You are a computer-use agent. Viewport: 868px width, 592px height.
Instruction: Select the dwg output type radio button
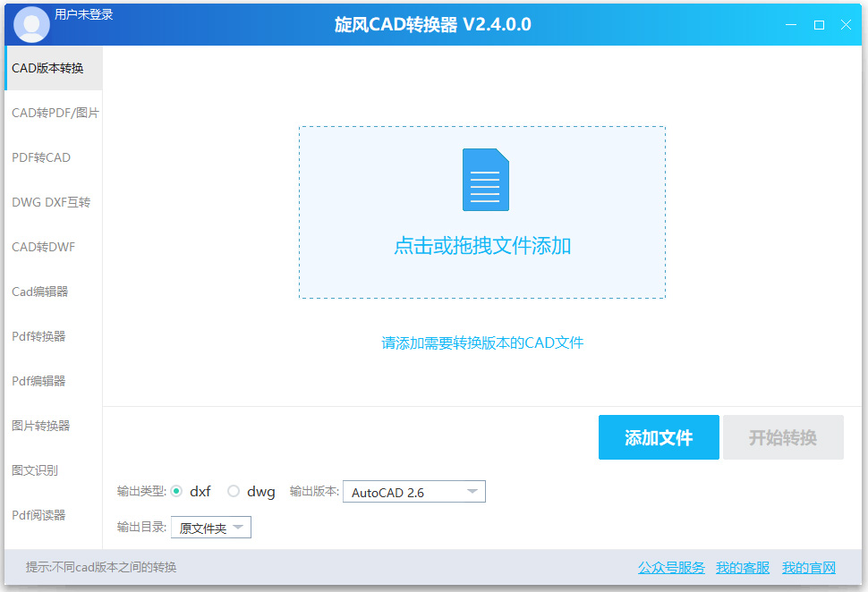234,491
